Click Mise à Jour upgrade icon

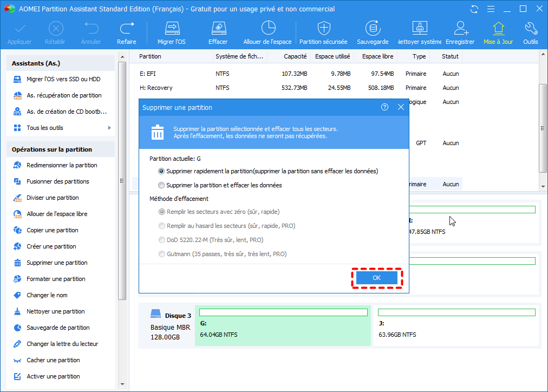click(x=498, y=29)
